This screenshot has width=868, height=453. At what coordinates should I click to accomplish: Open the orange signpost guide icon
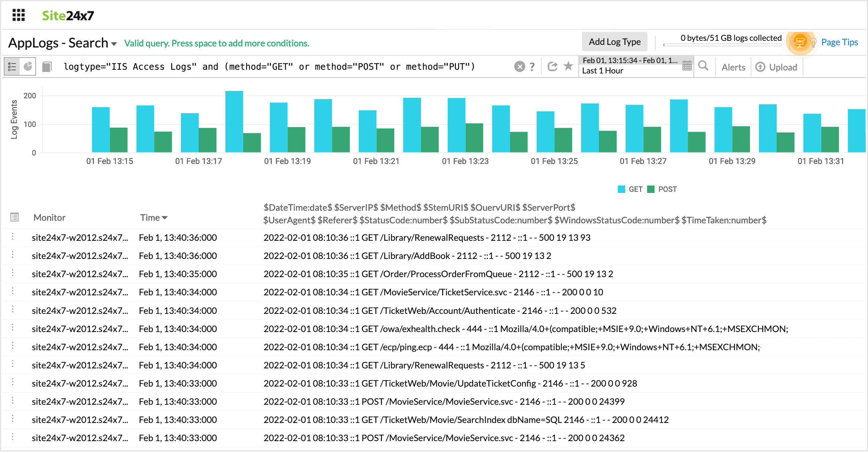click(x=800, y=42)
